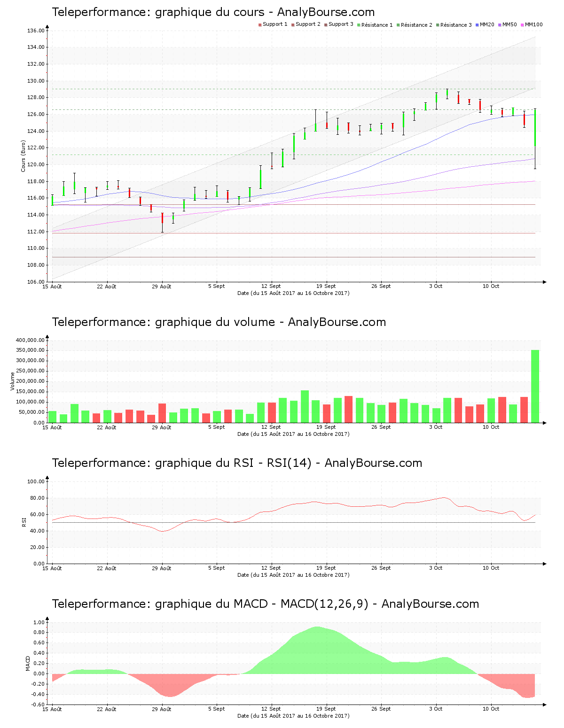
Task: Click the -0.60 value on MACD axis
Action: click(38, 705)
